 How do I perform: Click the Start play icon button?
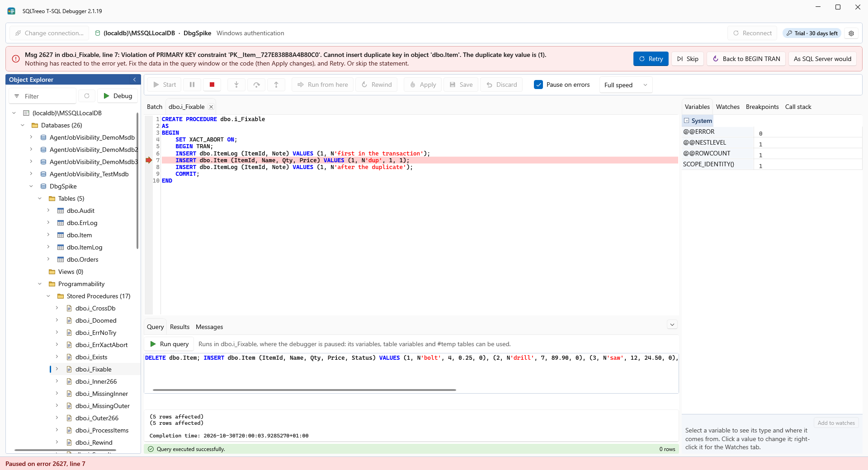coord(165,85)
